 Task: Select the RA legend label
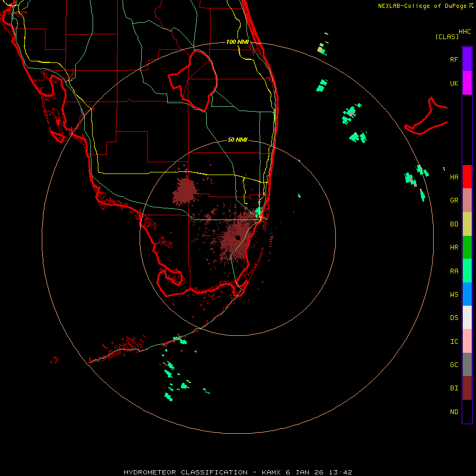pyautogui.click(x=454, y=271)
